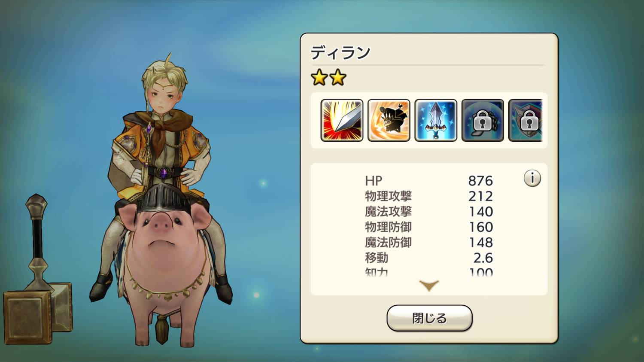Select the blacksmith hammering skill icon
Image resolution: width=644 pixels, height=362 pixels.
(x=389, y=120)
